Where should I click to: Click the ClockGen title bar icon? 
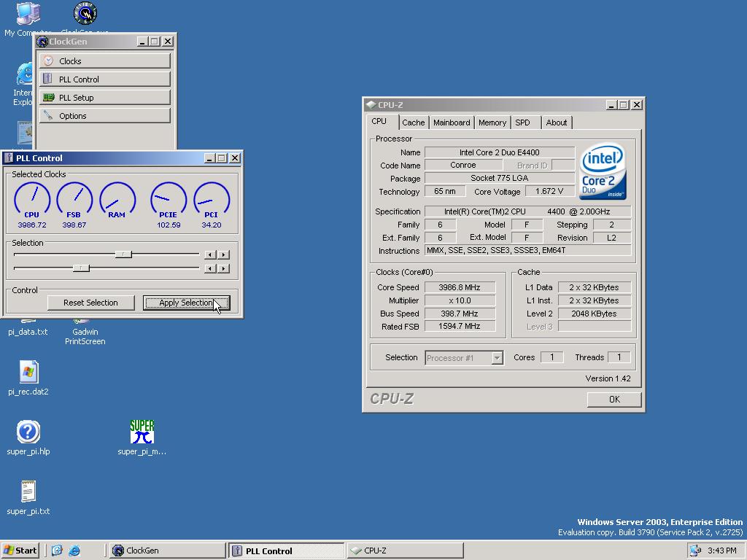(42, 42)
